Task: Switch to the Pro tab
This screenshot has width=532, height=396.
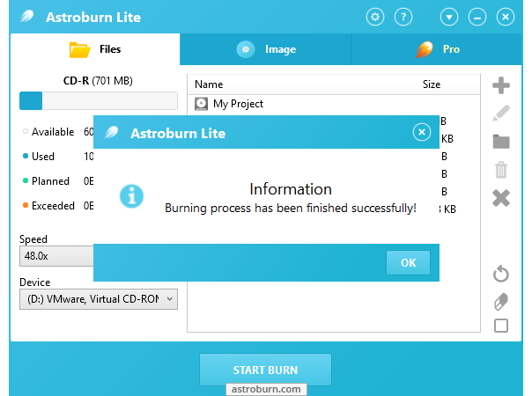Action: 438,49
